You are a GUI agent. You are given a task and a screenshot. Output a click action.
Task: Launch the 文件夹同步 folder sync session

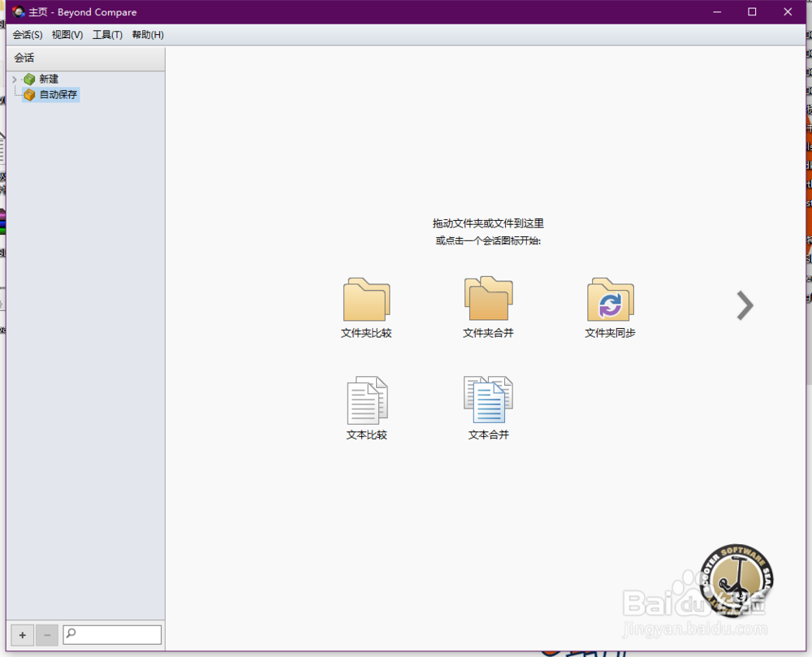[x=610, y=308]
